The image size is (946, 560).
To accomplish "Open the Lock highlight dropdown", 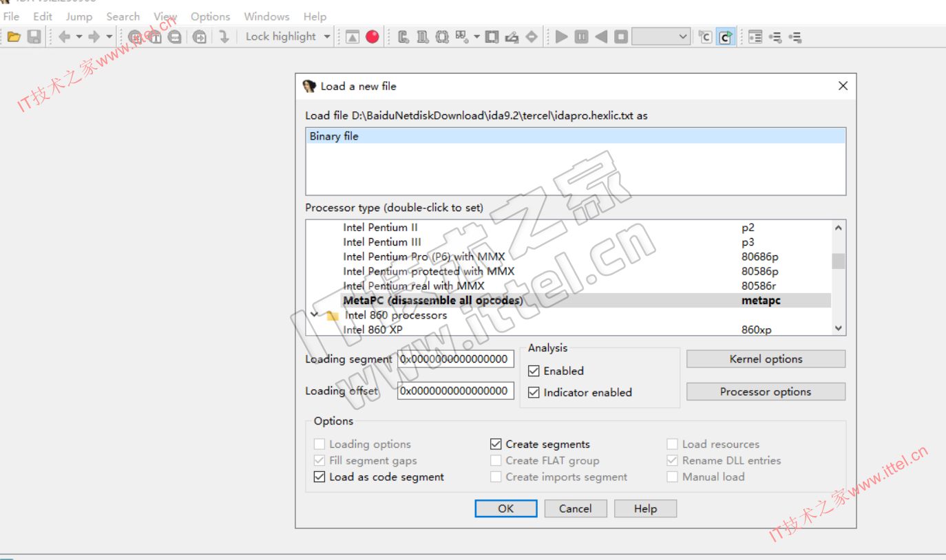I will (327, 37).
